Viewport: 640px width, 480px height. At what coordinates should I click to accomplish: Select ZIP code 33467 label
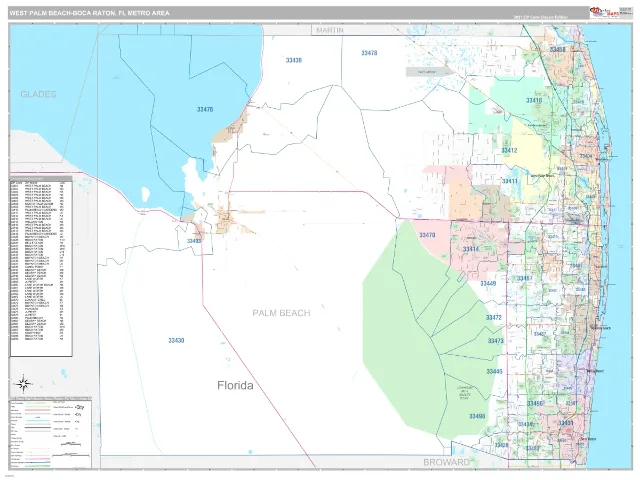524,279
